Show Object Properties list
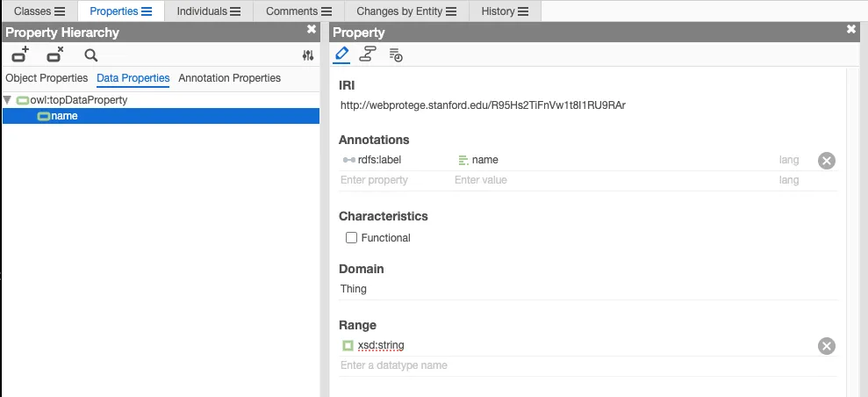The image size is (868, 397). [47, 78]
